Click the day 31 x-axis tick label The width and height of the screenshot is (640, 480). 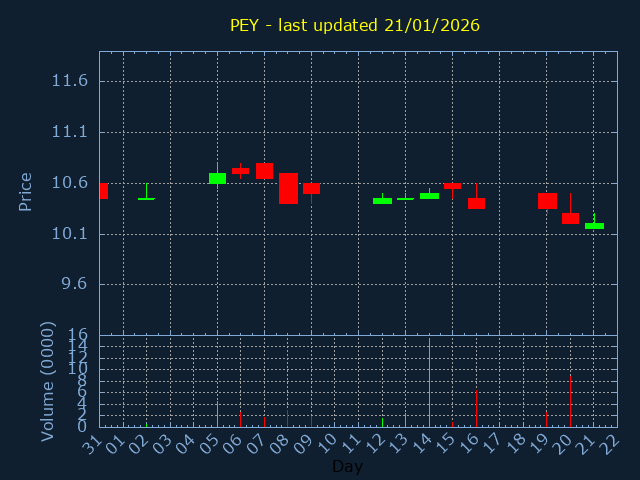pyautogui.click(x=91, y=442)
